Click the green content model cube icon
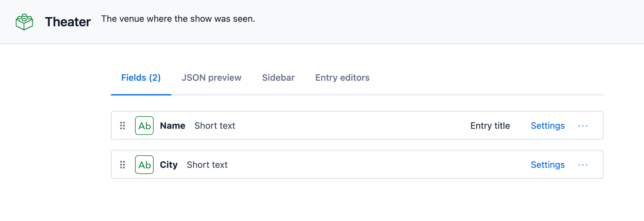This screenshot has height=221, width=644. pos(24,22)
